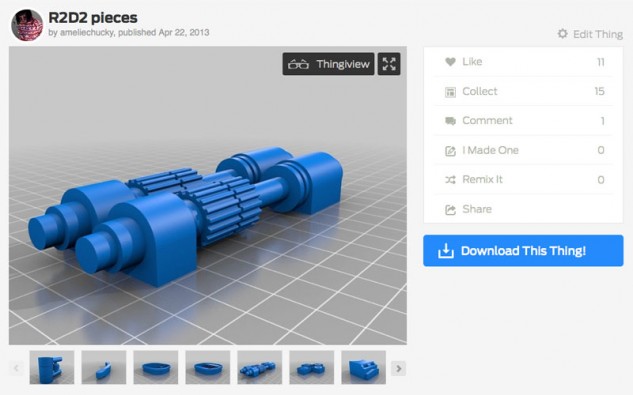633x395 pixels.
Task: Click the gear icon beside Edit Thing
Action: (x=562, y=34)
